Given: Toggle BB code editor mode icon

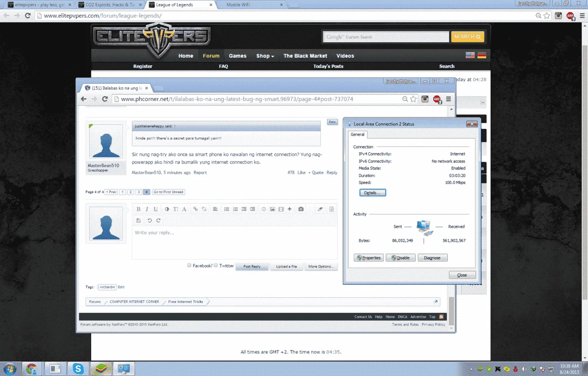Looking at the screenshot, I should 332,209.
